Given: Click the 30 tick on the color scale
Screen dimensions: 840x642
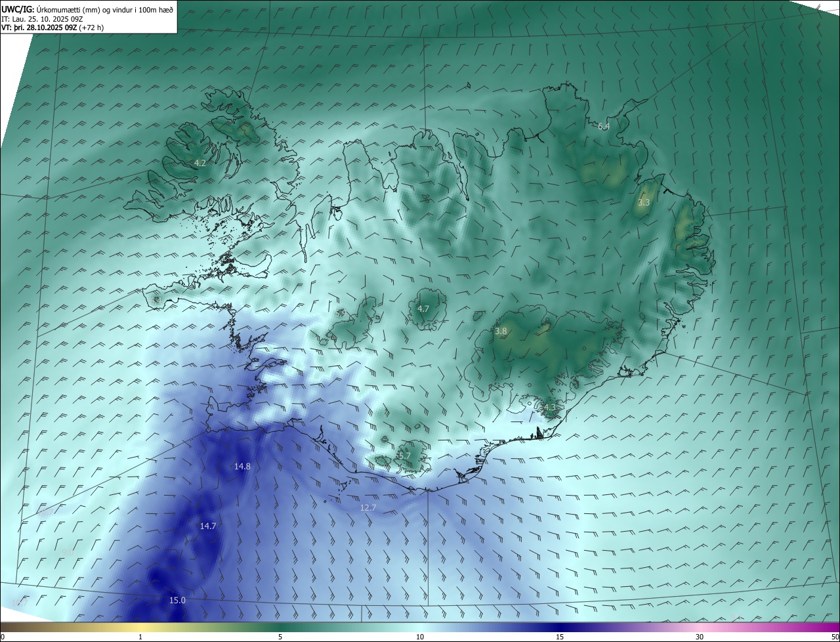Looking at the screenshot, I should click(700, 637).
